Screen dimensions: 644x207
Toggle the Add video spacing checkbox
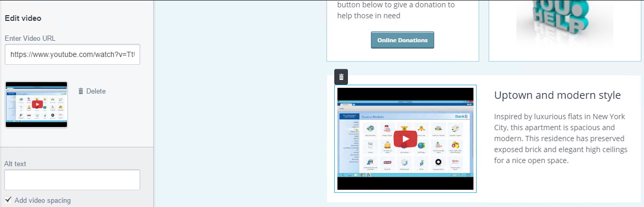coord(8,200)
